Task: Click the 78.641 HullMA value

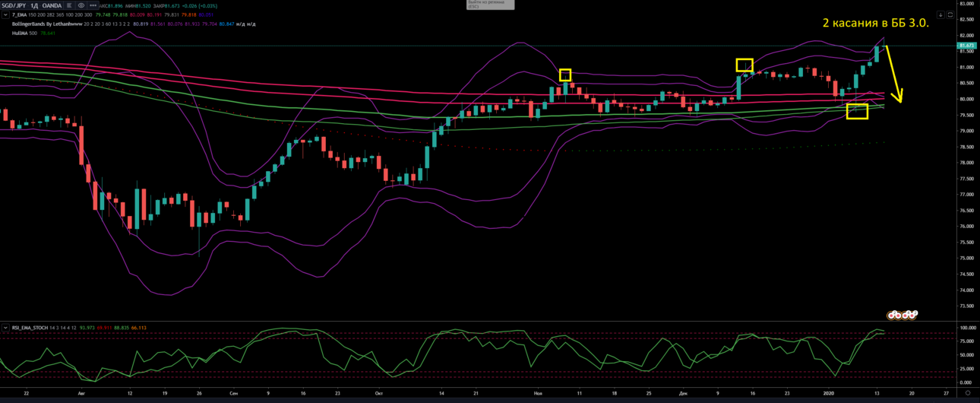Action: (x=48, y=33)
